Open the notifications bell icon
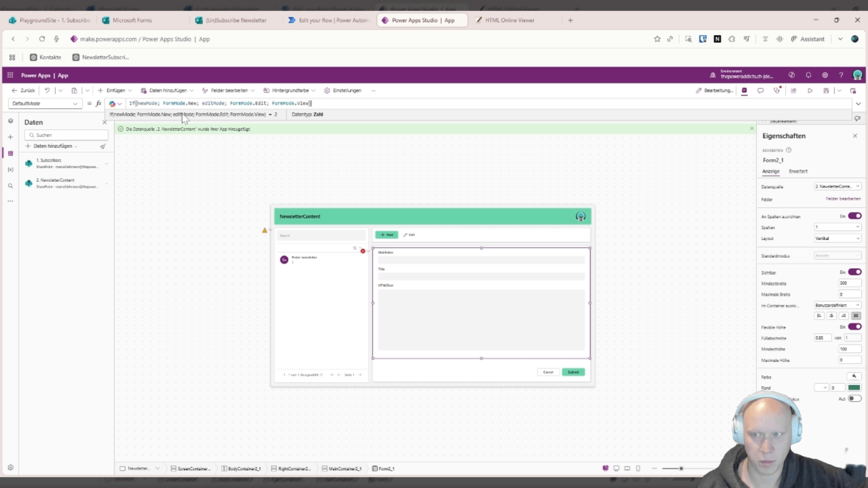Viewport: 868px width, 488px height. coord(808,75)
